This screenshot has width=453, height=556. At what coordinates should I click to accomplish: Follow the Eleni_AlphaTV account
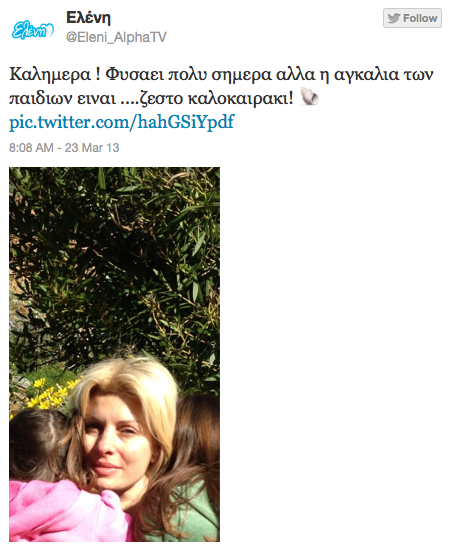point(412,18)
